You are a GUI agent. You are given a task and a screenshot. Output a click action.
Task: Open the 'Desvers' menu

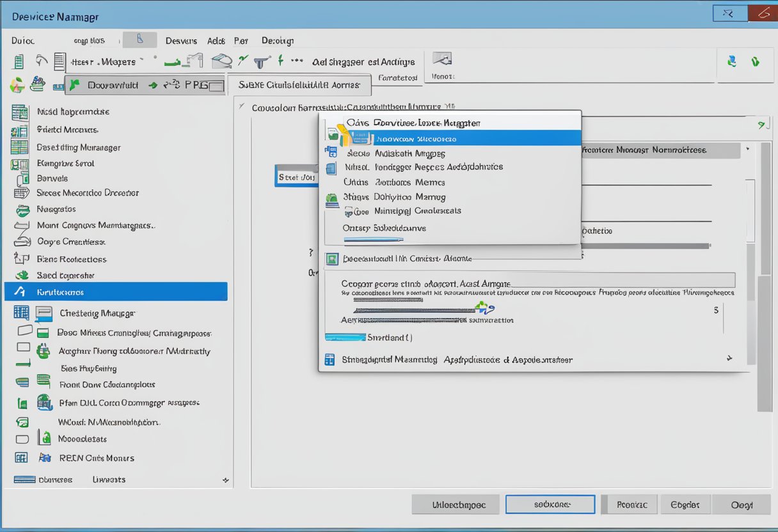[x=181, y=41]
